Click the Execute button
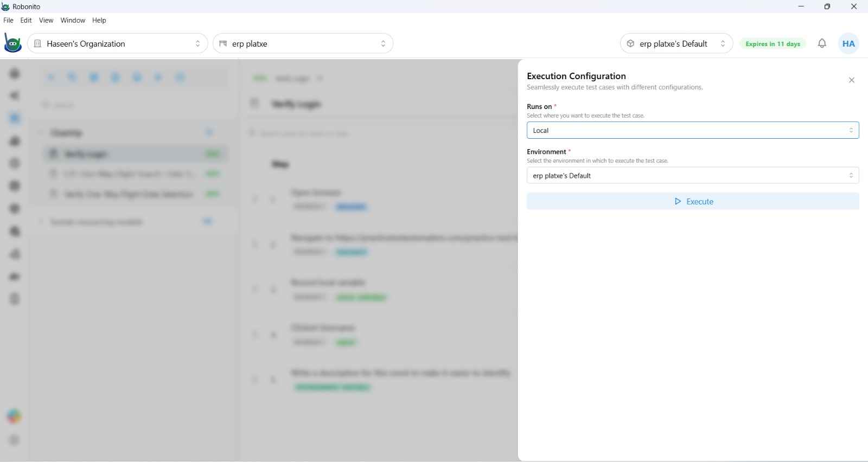This screenshot has height=462, width=868. [x=693, y=201]
